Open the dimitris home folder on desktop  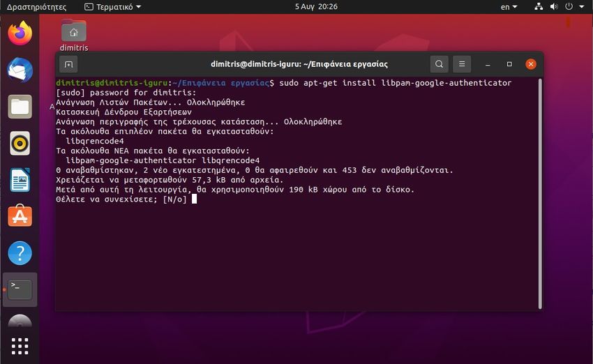[74, 35]
